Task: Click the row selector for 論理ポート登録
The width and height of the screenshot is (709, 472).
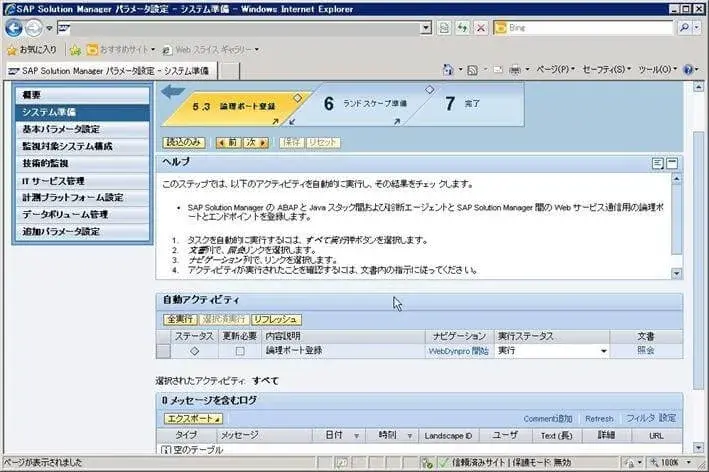Action: click(x=163, y=351)
